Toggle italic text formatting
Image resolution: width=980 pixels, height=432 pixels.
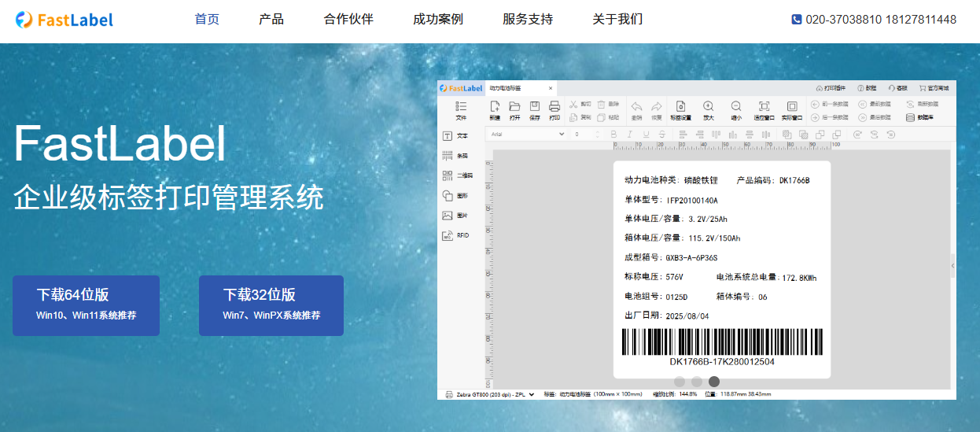coord(629,135)
